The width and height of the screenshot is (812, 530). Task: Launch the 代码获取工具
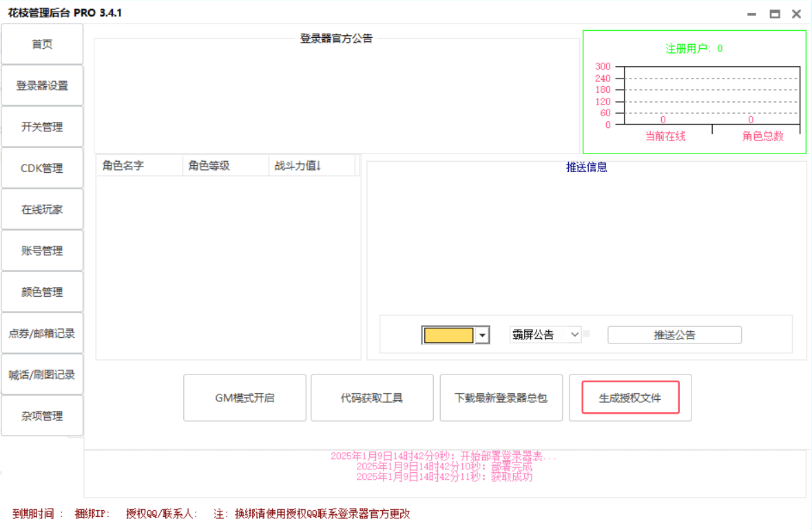pyautogui.click(x=373, y=397)
